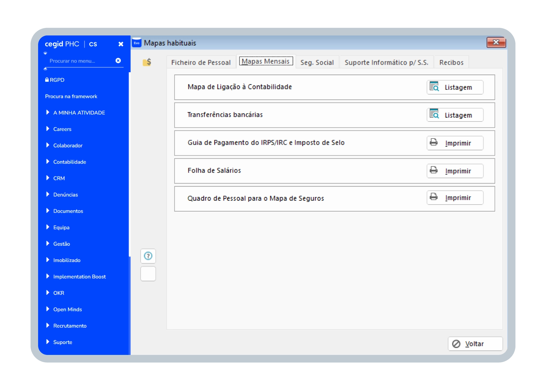546x392 pixels.
Task: Expand the OKR section
Action: tap(55, 293)
